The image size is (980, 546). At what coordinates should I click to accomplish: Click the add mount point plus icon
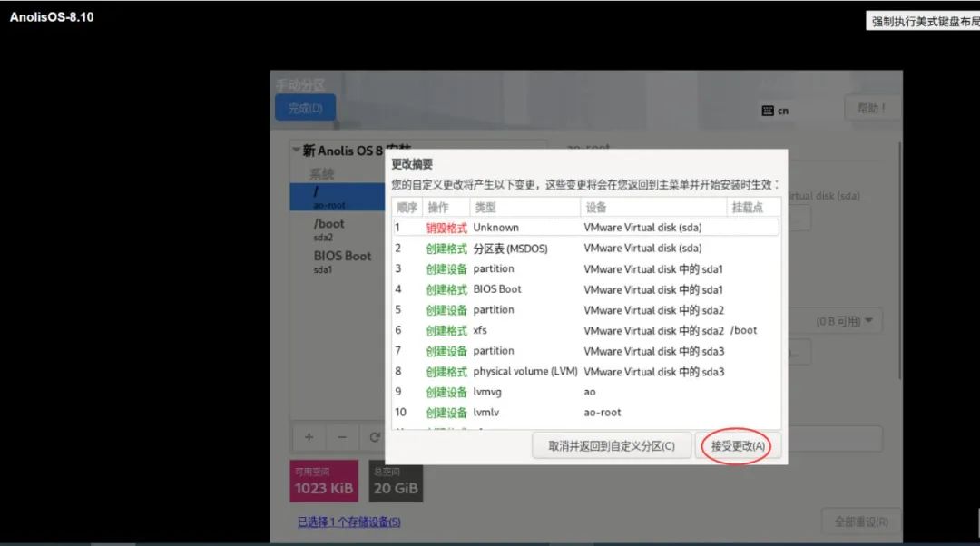pyautogui.click(x=309, y=437)
